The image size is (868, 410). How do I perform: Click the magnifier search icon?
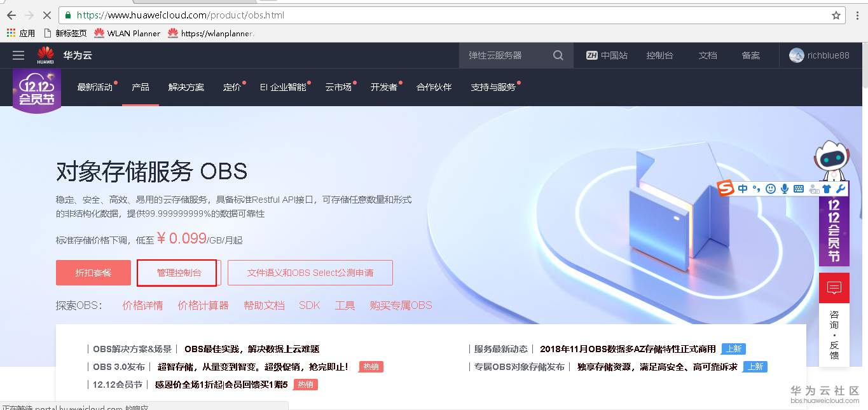pyautogui.click(x=558, y=55)
